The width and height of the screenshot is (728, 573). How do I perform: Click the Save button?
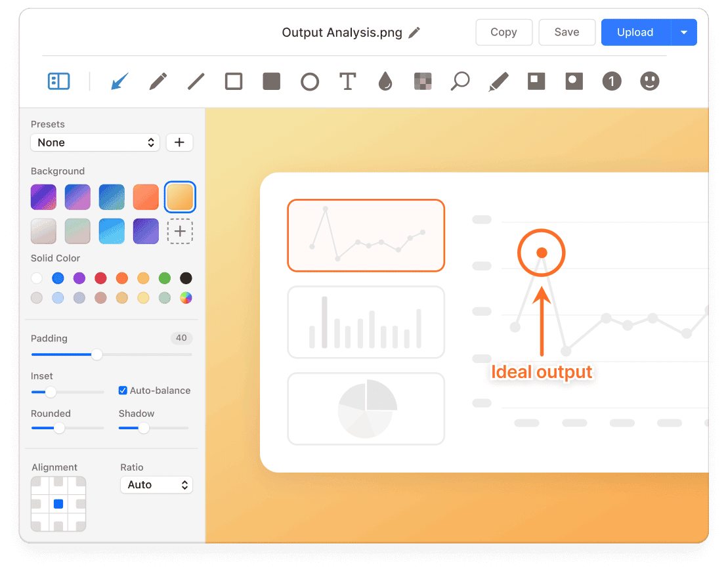[x=567, y=32]
